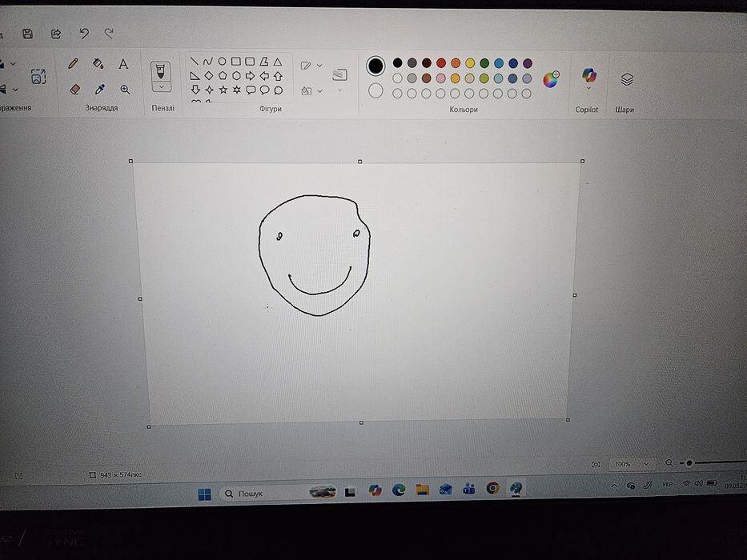Select the Brush tool button
The image size is (747, 560).
(x=161, y=71)
